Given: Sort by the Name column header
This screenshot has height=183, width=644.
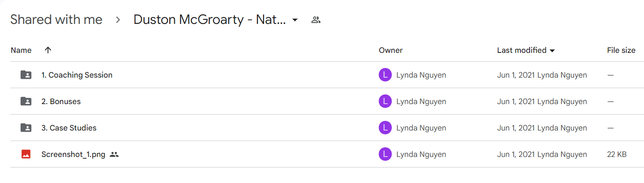Looking at the screenshot, I should pos(21,50).
